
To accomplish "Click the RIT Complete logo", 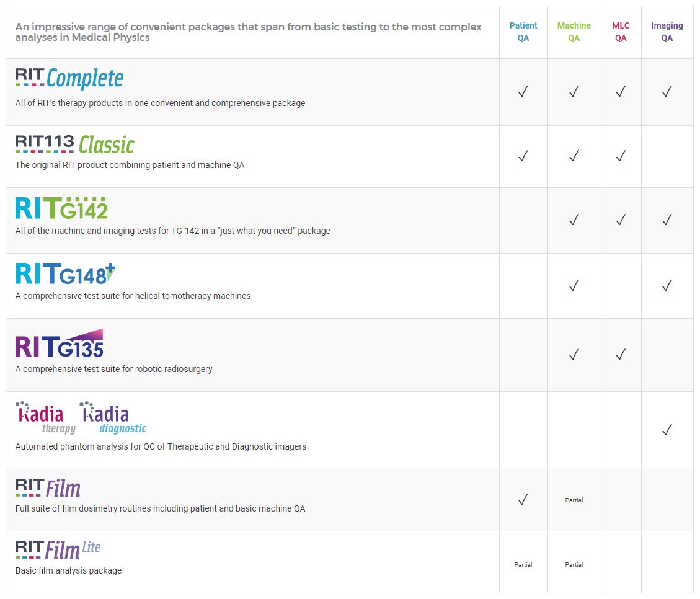I will (69, 79).
